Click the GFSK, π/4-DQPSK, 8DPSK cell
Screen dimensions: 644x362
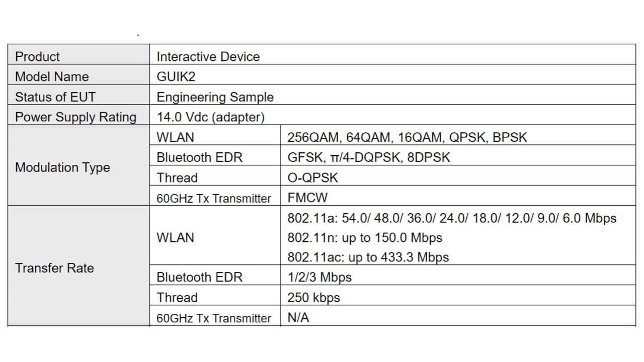[369, 157]
